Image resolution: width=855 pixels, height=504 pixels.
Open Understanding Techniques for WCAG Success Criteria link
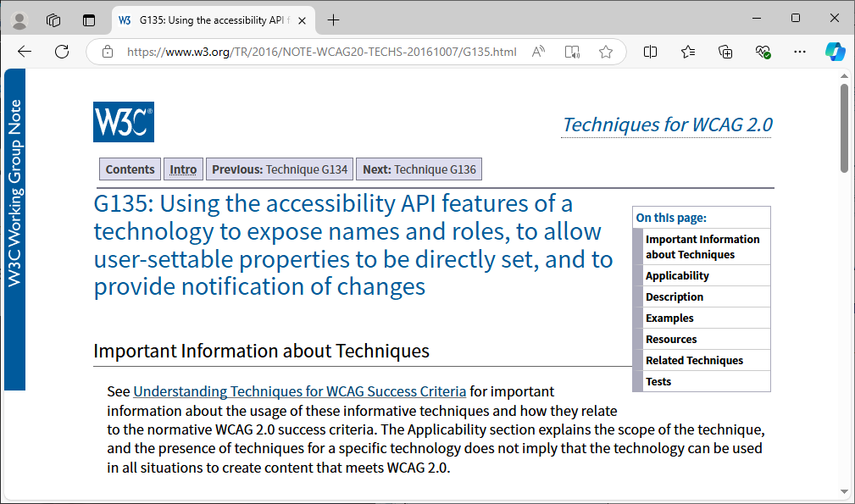(299, 391)
